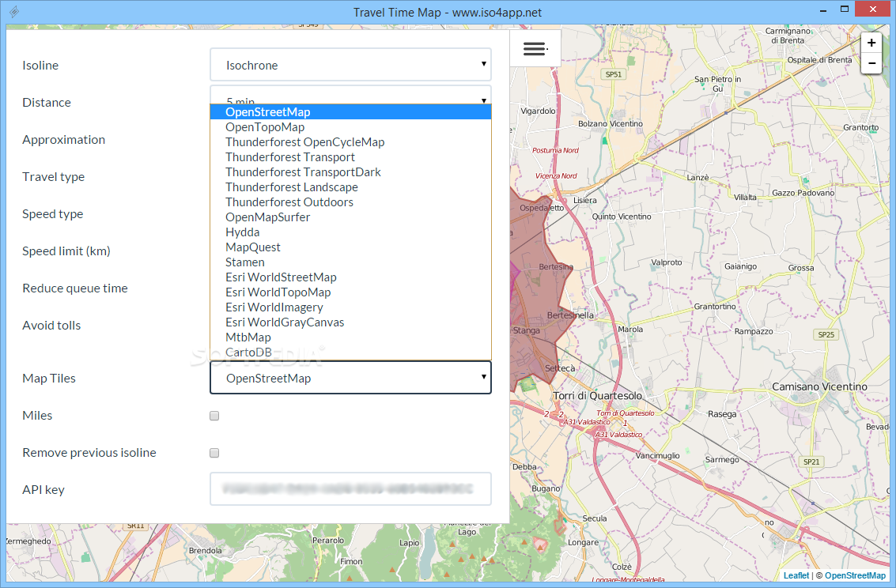
Task: Select OpenStreetMap from the list
Action: point(350,112)
